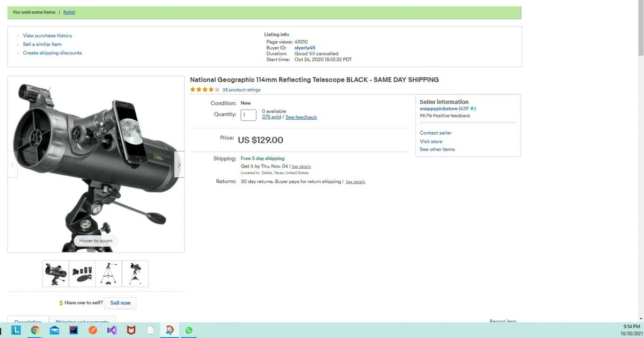Screen dimensions: 644x338
Task: Click the start time Oct 24, 2020
Action: (x=323, y=60)
